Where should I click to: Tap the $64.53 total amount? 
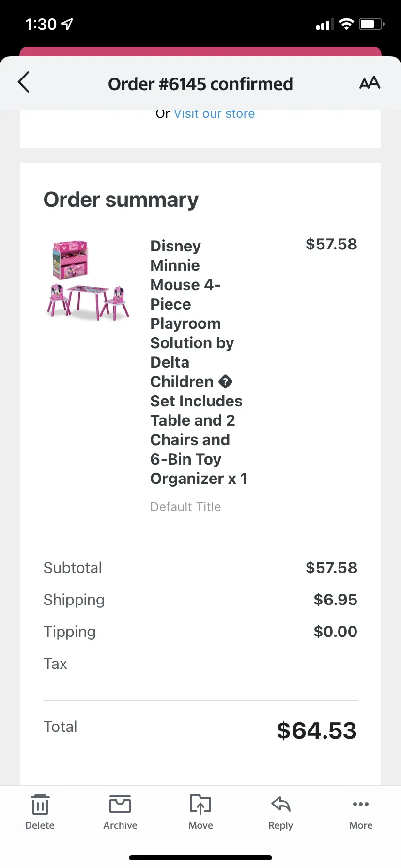[317, 730]
